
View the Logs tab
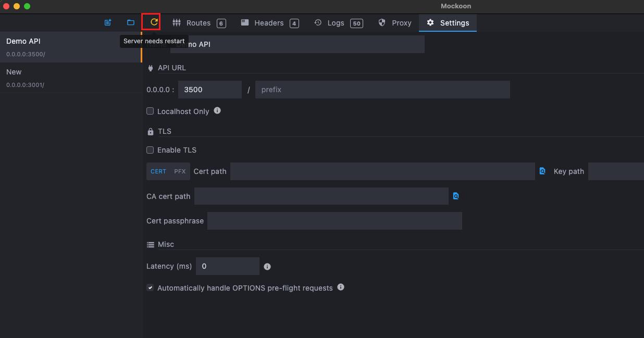coord(338,23)
